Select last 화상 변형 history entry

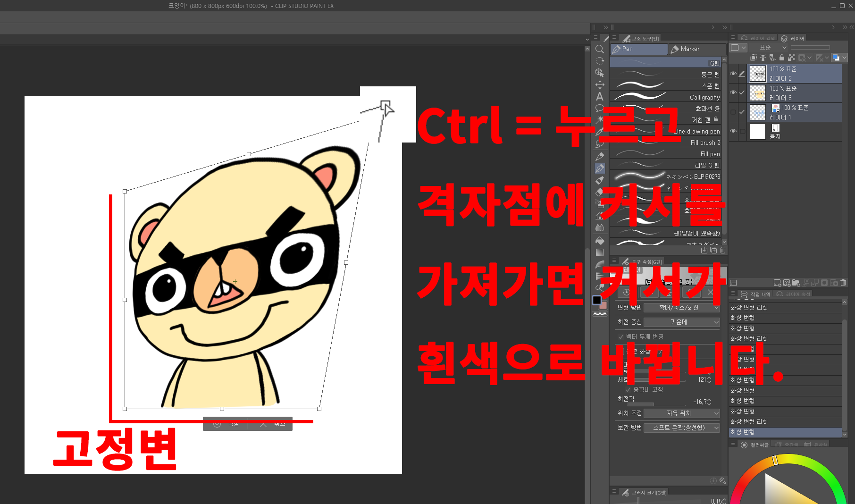(785, 432)
